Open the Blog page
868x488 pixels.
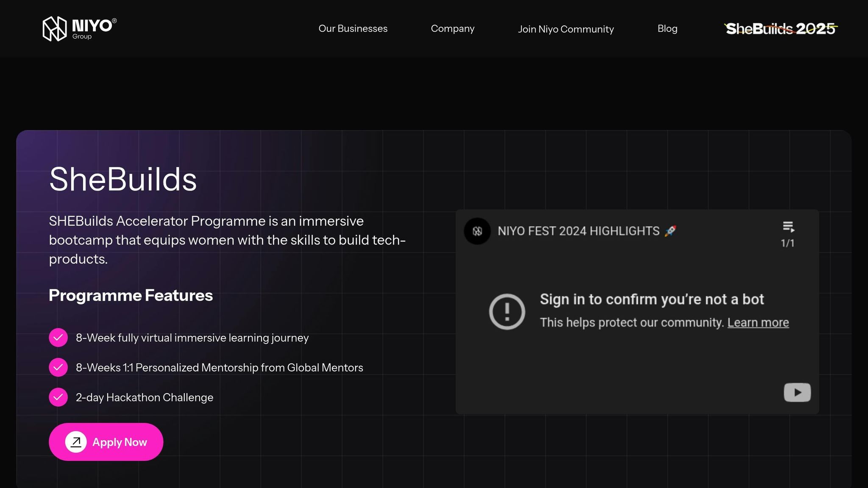668,28
